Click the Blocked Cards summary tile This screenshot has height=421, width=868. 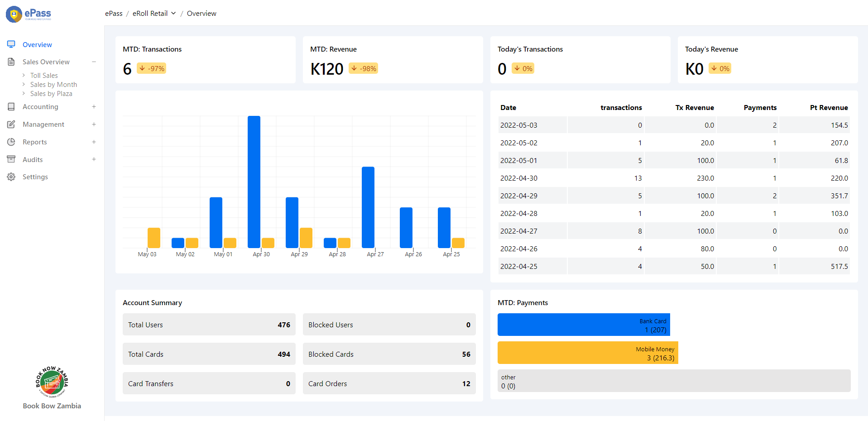[x=389, y=354]
